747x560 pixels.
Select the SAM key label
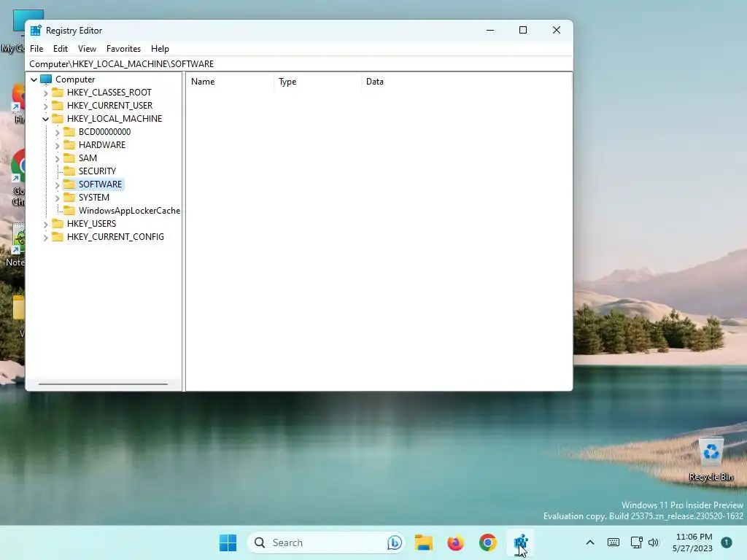click(88, 157)
